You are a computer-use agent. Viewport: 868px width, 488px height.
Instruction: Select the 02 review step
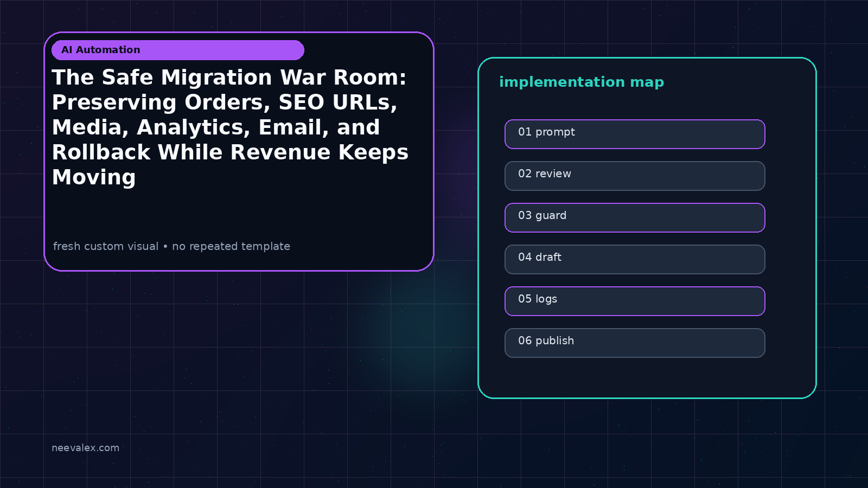[x=635, y=176]
